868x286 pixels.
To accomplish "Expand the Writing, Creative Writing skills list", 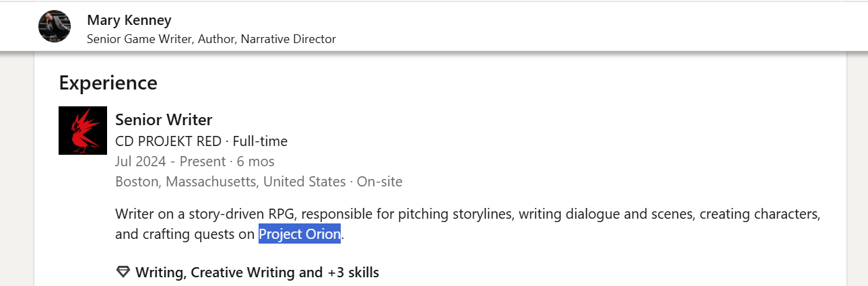I will pos(229,273).
